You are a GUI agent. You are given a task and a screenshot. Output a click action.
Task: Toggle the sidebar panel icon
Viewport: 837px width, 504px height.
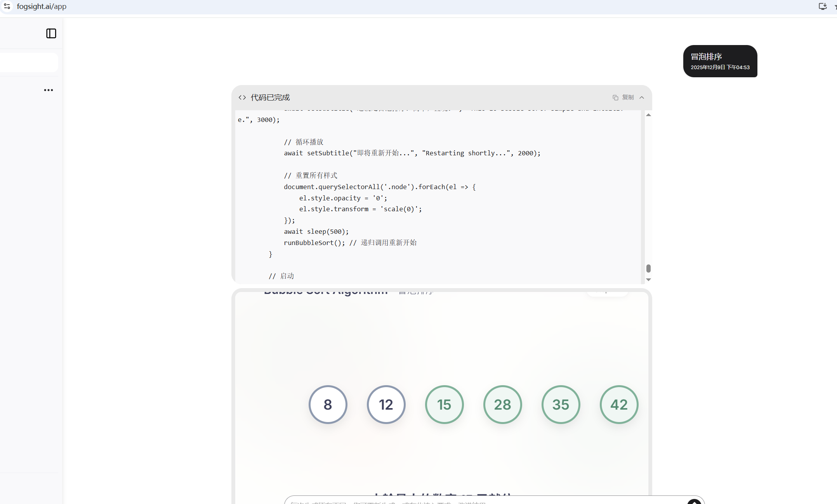51,33
